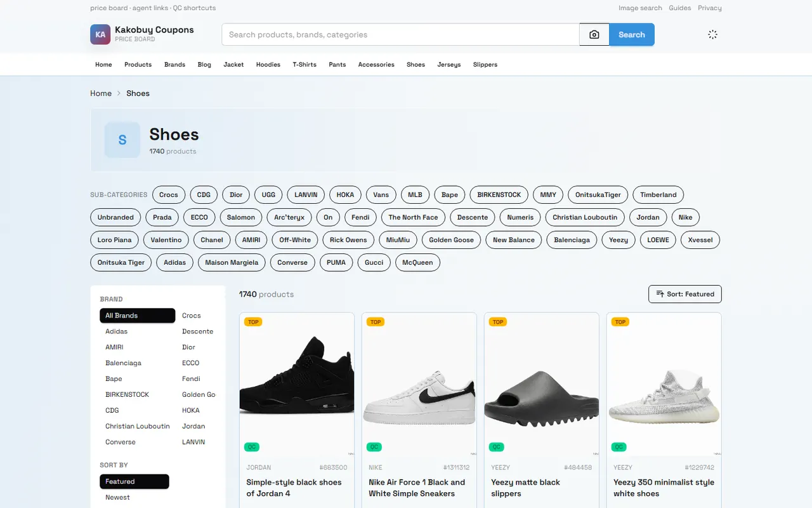Image resolution: width=812 pixels, height=508 pixels.
Task: Click the blue Search button
Action: [x=632, y=35]
